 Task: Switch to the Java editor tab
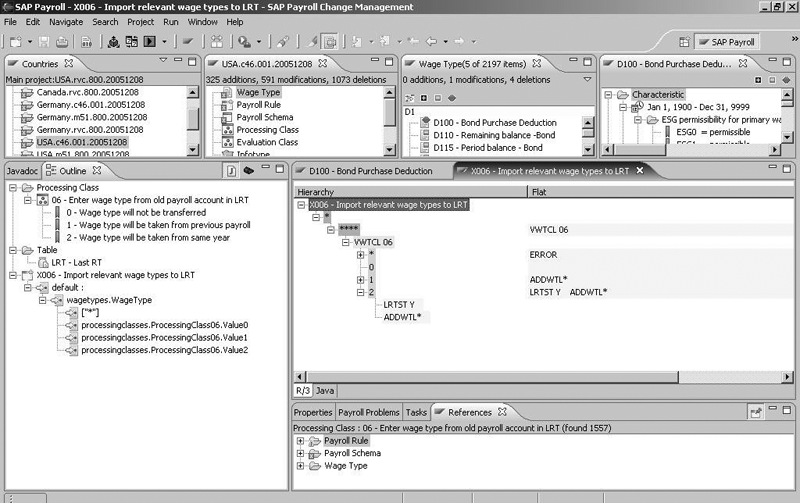tap(326, 390)
